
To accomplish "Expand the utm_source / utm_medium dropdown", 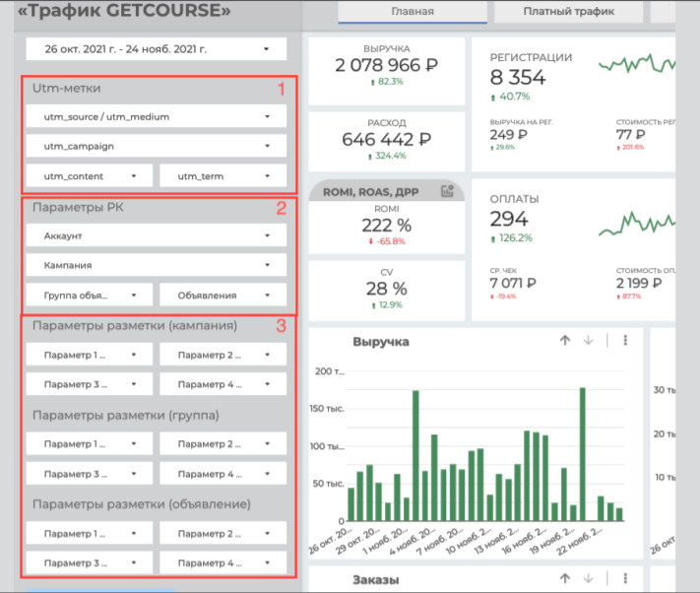I will [157, 116].
